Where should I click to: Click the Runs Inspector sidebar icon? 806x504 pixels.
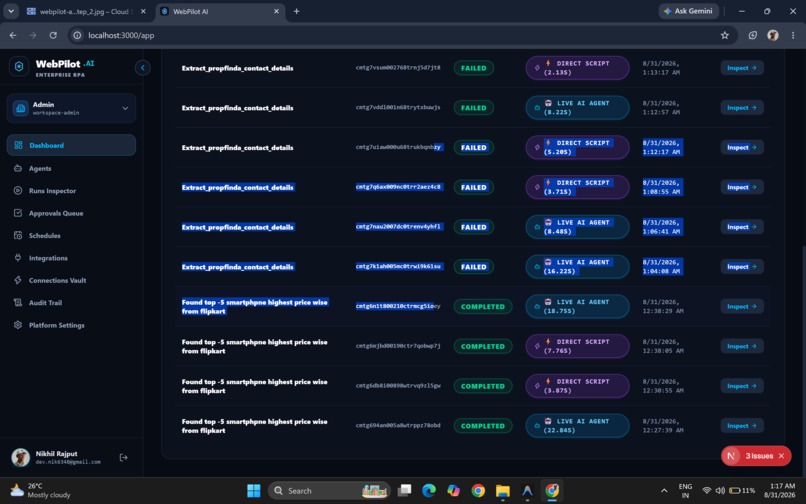18,190
